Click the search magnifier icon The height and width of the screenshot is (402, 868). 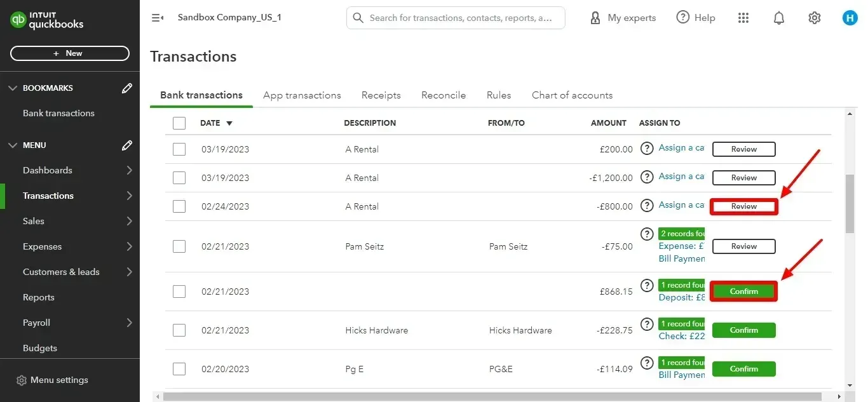pos(358,18)
